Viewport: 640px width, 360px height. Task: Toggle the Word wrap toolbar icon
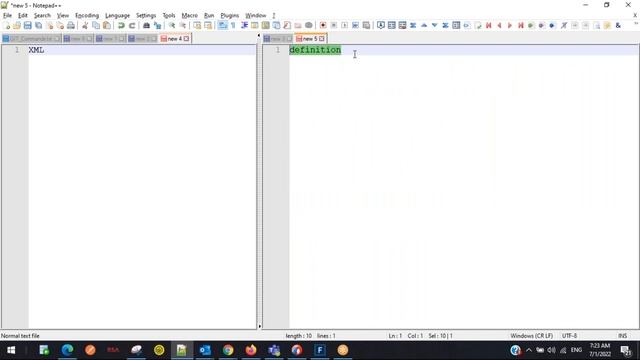tap(222, 25)
